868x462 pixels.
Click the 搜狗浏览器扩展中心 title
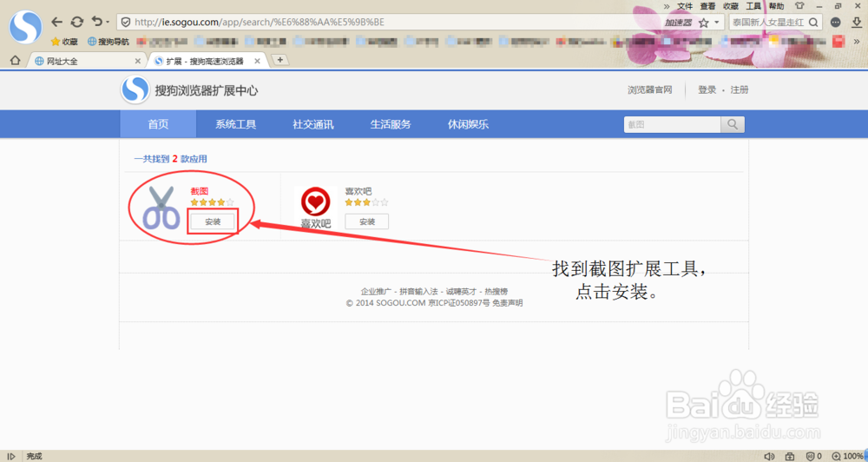point(207,90)
